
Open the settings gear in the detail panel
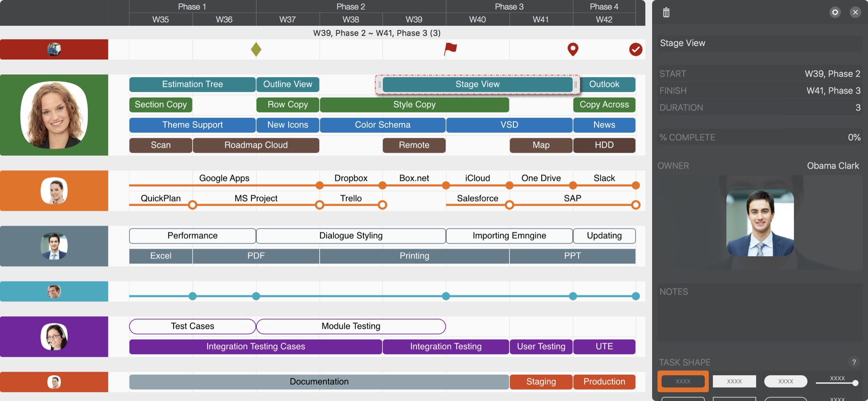pyautogui.click(x=835, y=12)
